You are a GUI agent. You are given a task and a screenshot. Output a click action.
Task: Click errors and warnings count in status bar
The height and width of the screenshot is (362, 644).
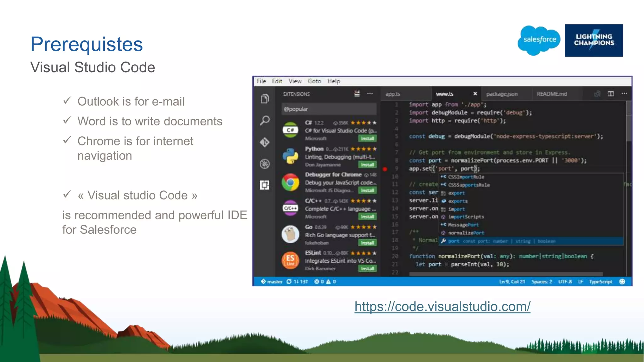click(x=325, y=282)
